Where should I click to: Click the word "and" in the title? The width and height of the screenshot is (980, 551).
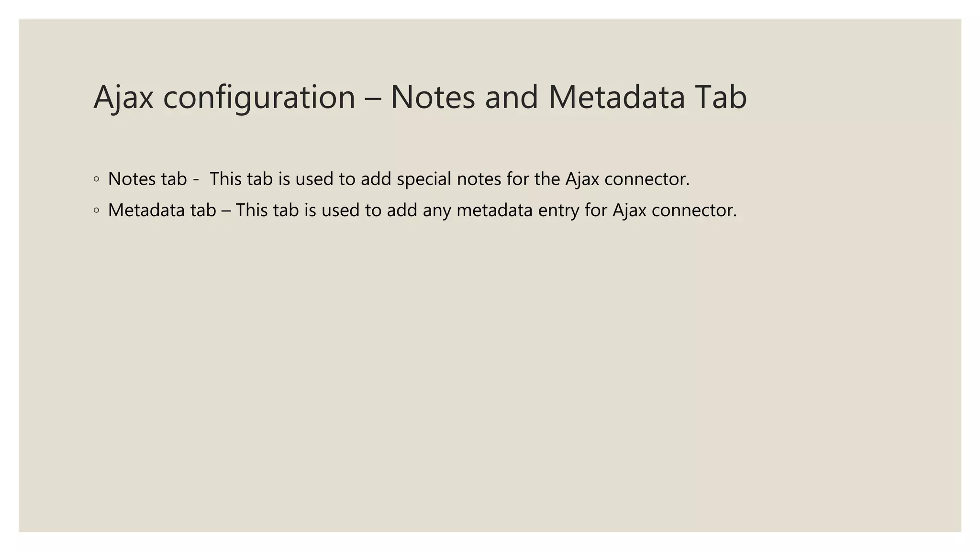(512, 97)
